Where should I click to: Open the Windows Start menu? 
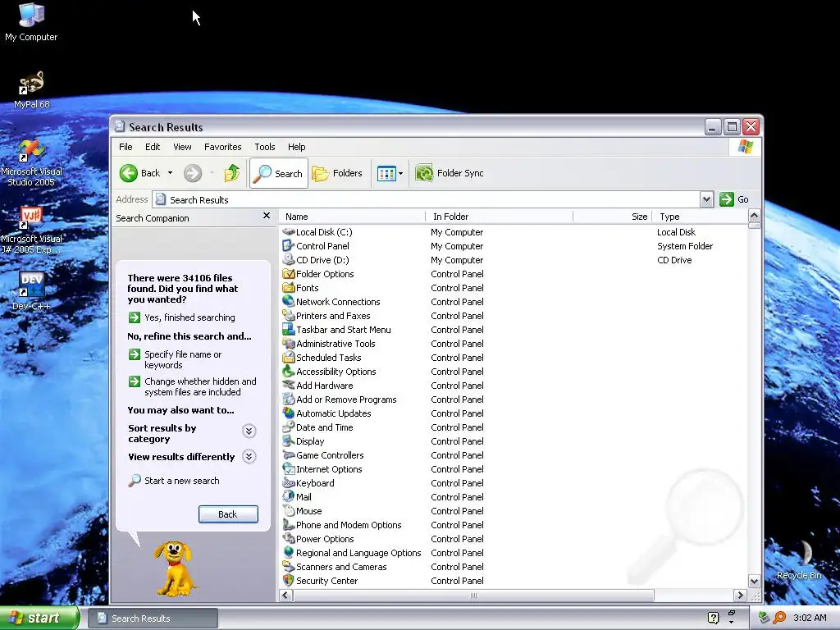point(39,618)
